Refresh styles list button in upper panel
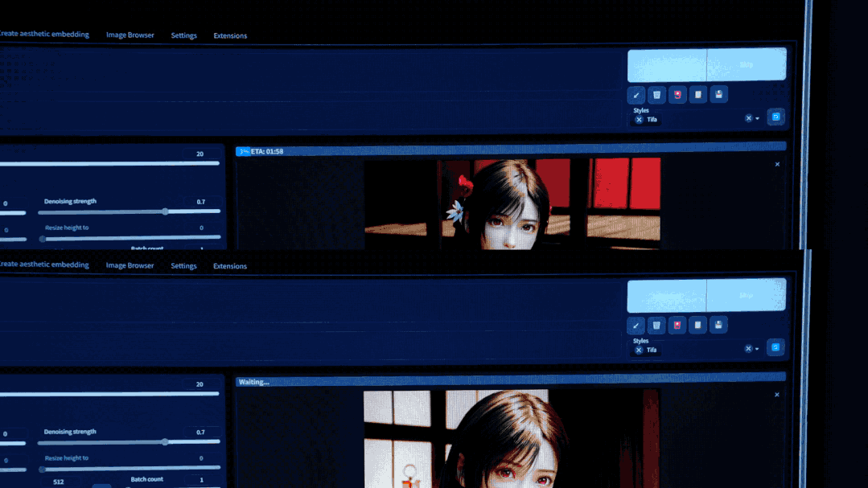The width and height of the screenshot is (868, 488). (x=775, y=117)
